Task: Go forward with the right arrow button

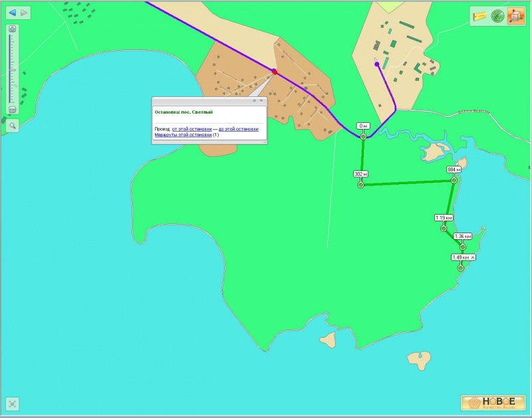Action: (24, 13)
